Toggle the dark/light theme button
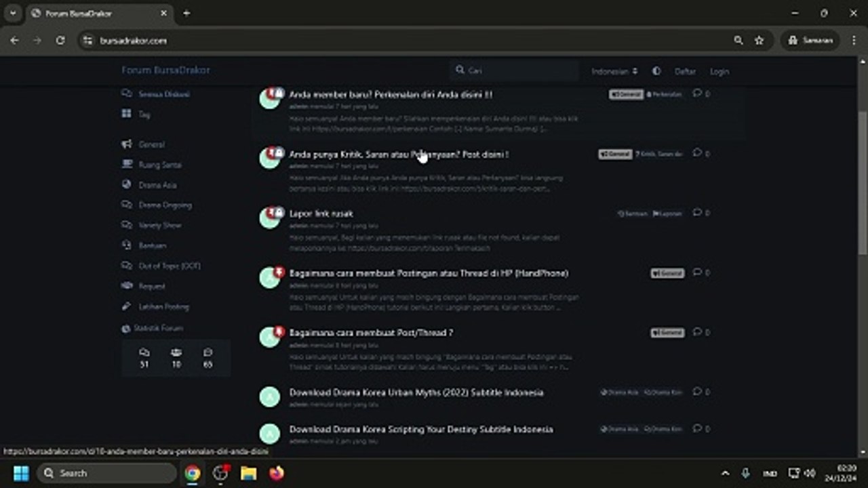868x488 pixels. [x=656, y=71]
